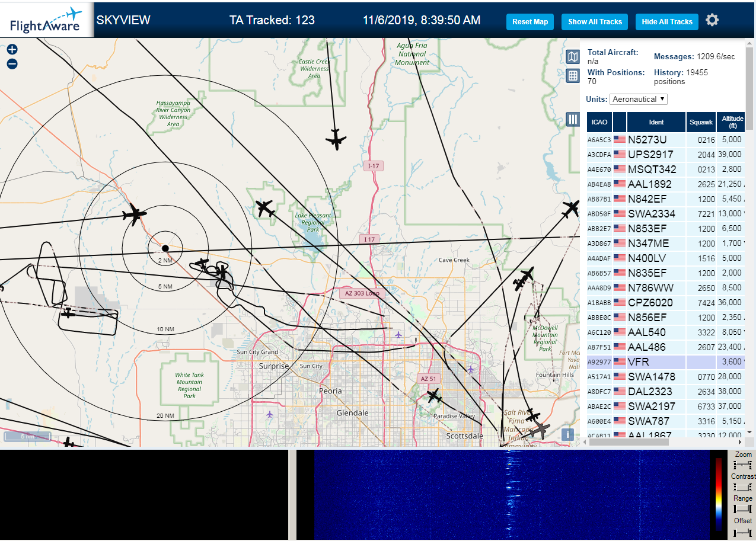This screenshot has width=756, height=541.
Task: Toggle the grid overlay icon on the map
Action: (573, 75)
